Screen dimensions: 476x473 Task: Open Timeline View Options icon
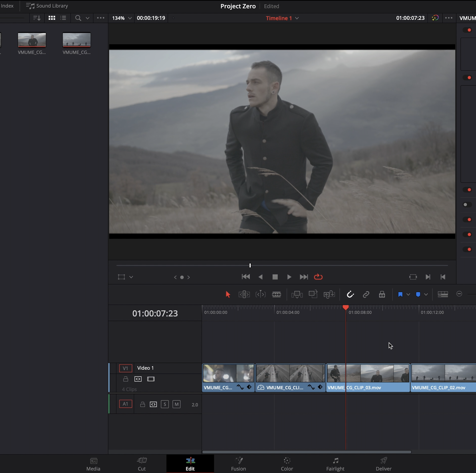(x=443, y=294)
